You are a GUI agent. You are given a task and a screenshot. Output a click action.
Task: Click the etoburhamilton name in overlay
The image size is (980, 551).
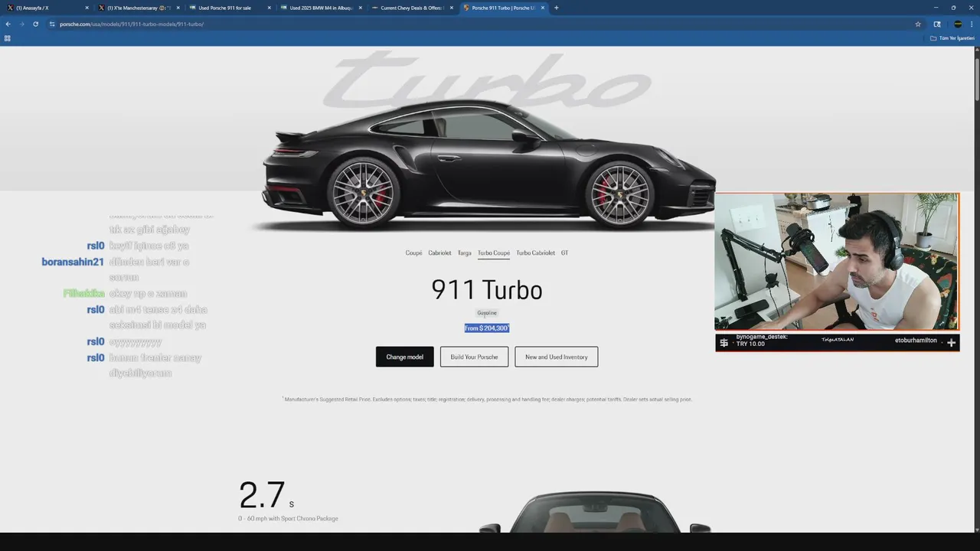pyautogui.click(x=916, y=340)
